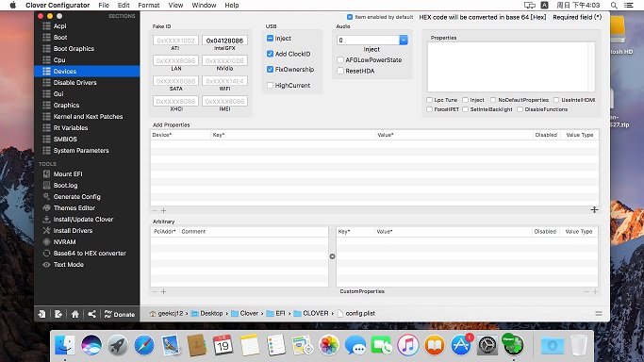Enable UseIntelHDMI checkbox
This screenshot has width=644, height=362.
coord(556,100)
